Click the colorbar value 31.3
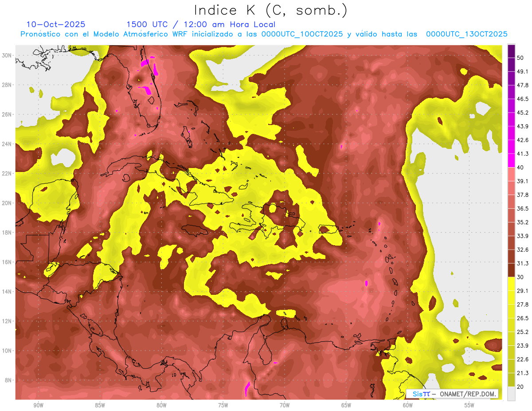Screen dimensions: 532x411 [523, 263]
